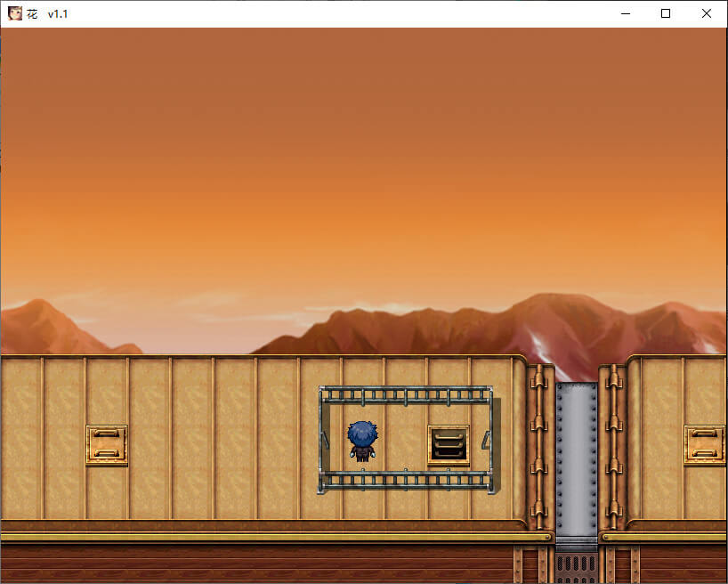
Task: Click the brass trim rail below left roof
Action: (x=267, y=537)
